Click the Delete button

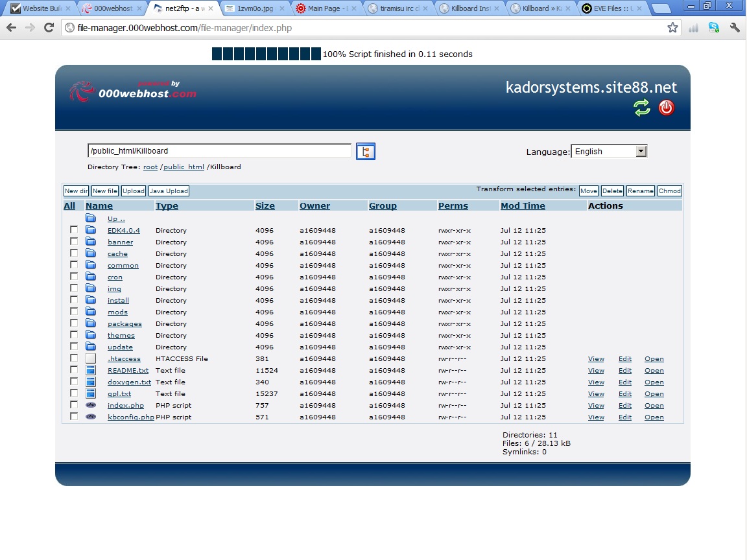pos(612,191)
